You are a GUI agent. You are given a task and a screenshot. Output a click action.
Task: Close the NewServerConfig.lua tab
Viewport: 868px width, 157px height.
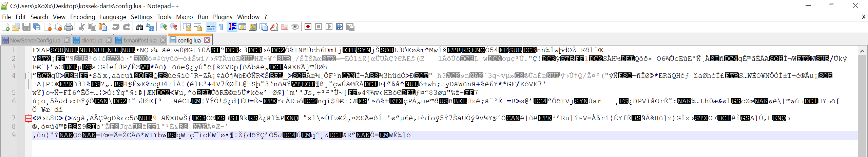pyautogui.click(x=67, y=40)
